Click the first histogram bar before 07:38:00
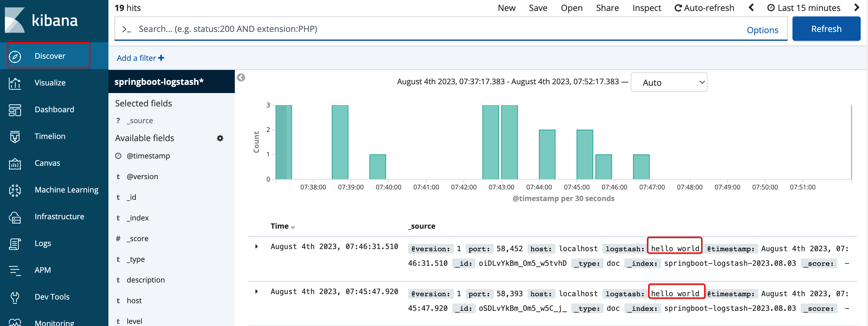This screenshot has width=868, height=326. point(284,142)
